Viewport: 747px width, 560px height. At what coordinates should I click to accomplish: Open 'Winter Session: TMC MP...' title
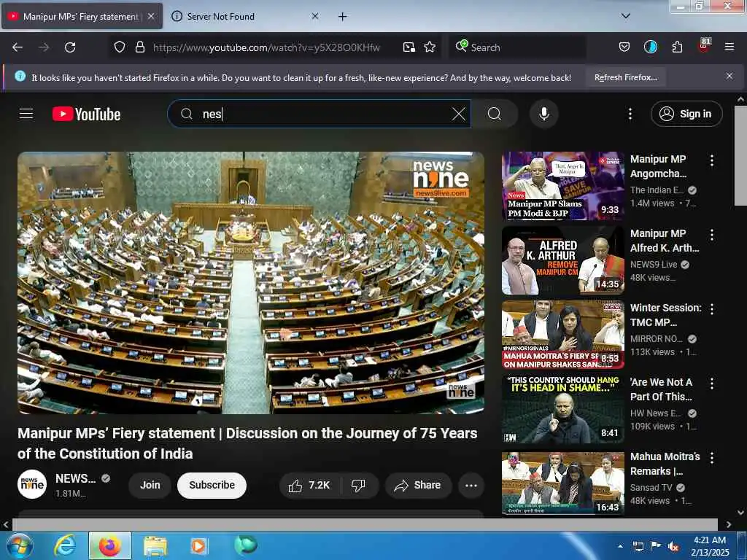tap(665, 315)
